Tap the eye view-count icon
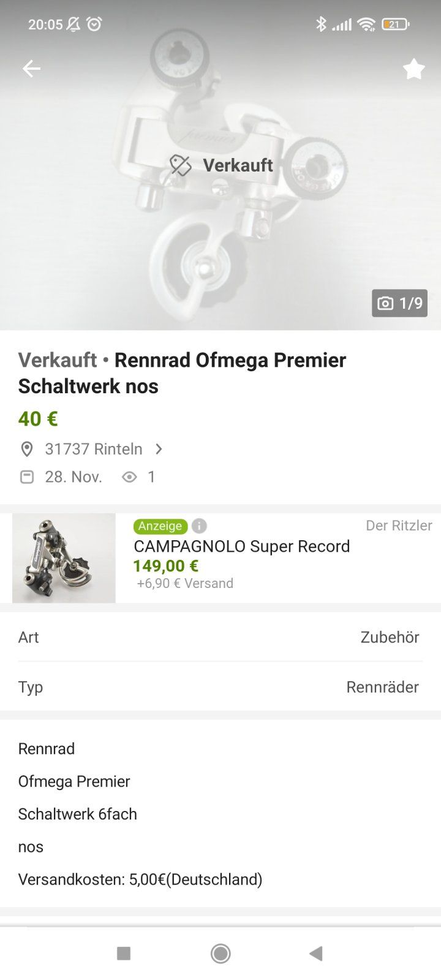The image size is (441, 980). pyautogui.click(x=129, y=477)
